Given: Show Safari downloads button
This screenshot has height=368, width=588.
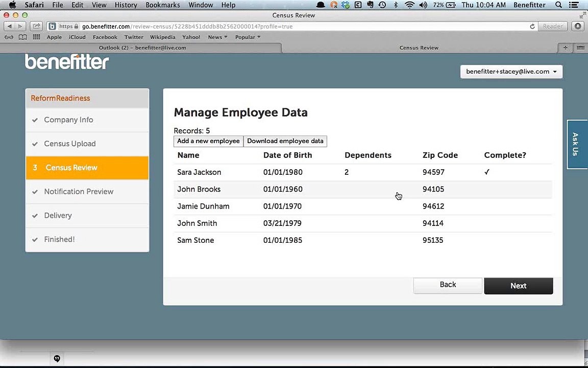Looking at the screenshot, I should (578, 26).
